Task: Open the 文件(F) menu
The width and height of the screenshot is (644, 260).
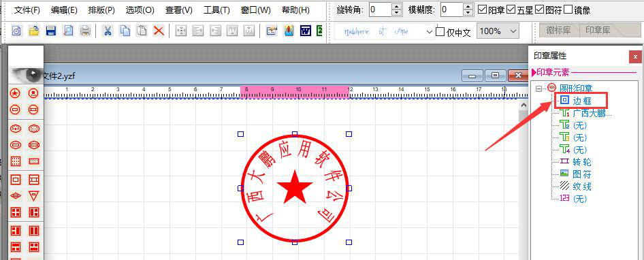Action: (x=27, y=10)
